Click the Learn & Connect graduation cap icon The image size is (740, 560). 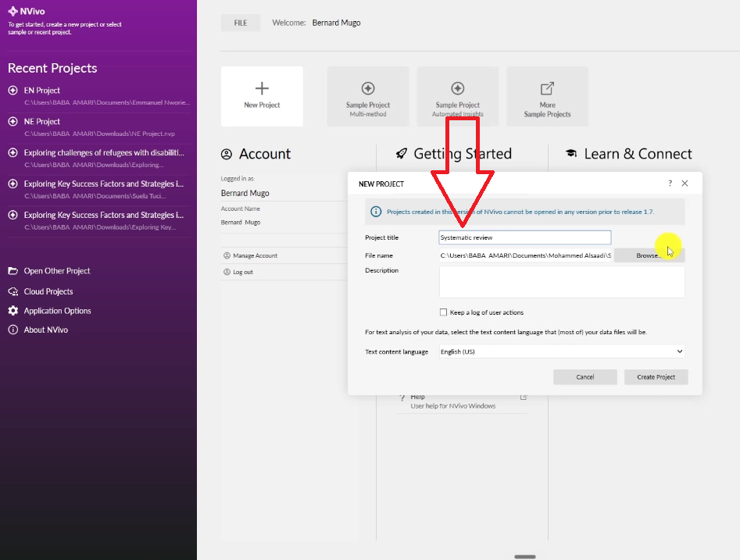coord(571,153)
